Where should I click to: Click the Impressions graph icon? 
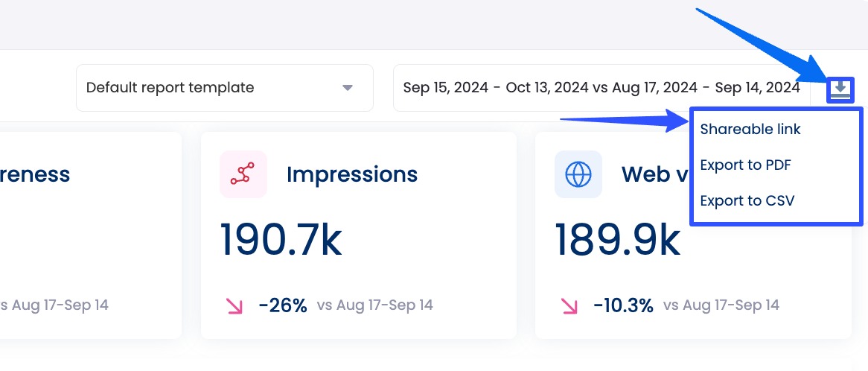(x=243, y=174)
